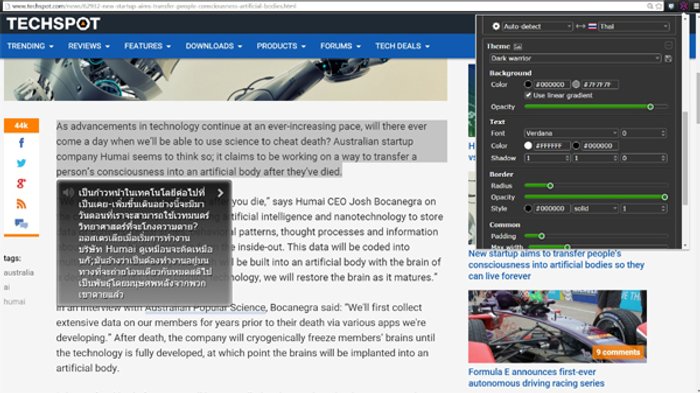
Task: Click the Twitter share icon
Action: pyautogui.click(x=21, y=163)
